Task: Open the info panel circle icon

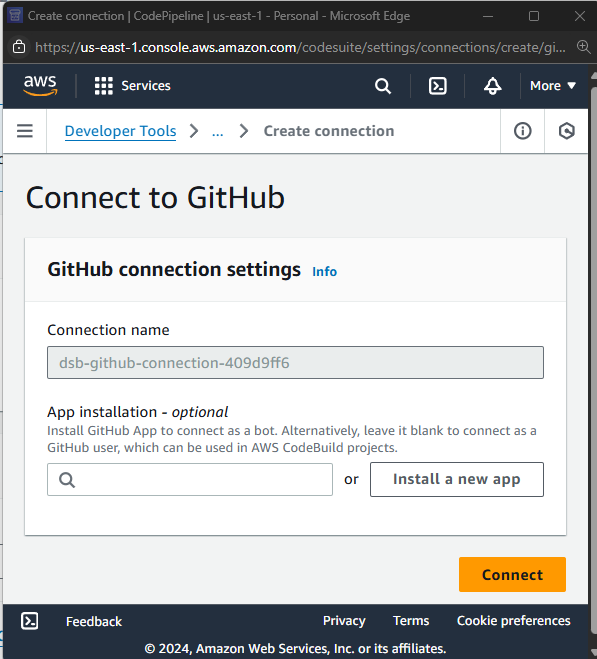Action: pos(523,131)
